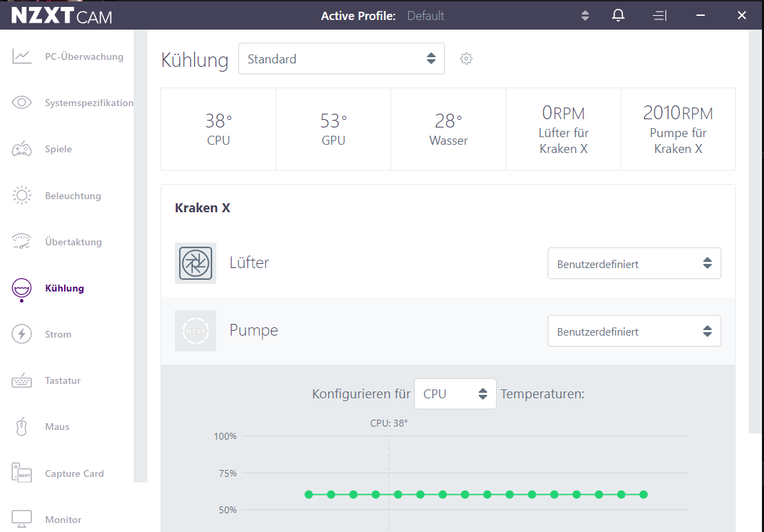Click the 38° CPU temperature tile
Image resolution: width=764 pixels, height=532 pixels.
coord(218,129)
